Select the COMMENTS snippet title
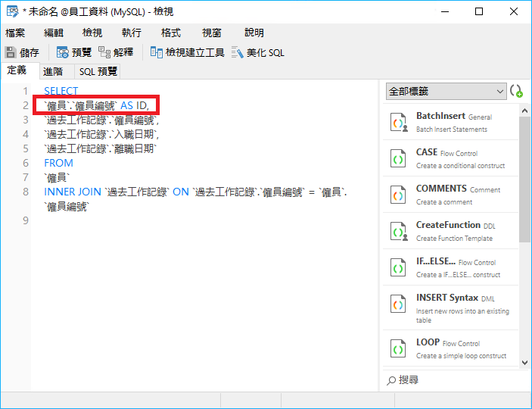532x409 pixels. (x=441, y=189)
